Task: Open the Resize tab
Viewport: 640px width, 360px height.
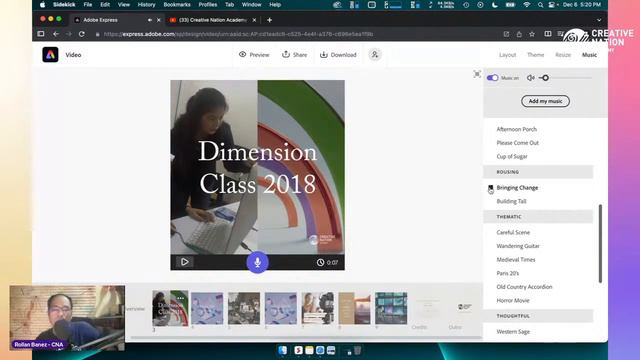Action: (x=563, y=55)
